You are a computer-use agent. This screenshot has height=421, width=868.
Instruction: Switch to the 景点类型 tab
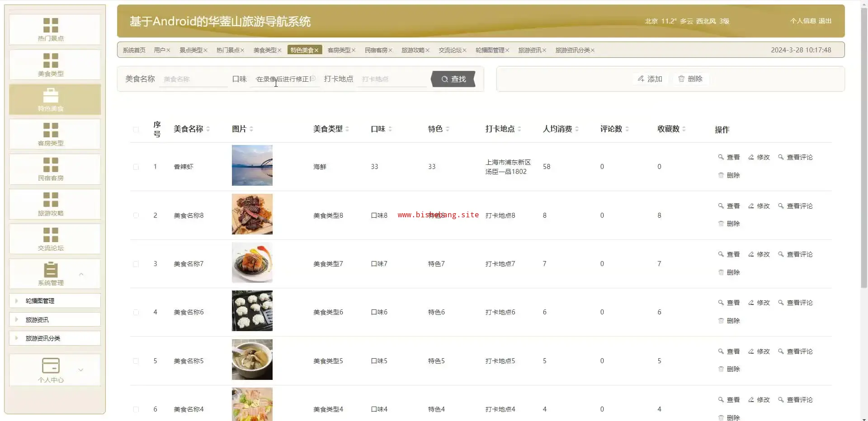coord(191,50)
